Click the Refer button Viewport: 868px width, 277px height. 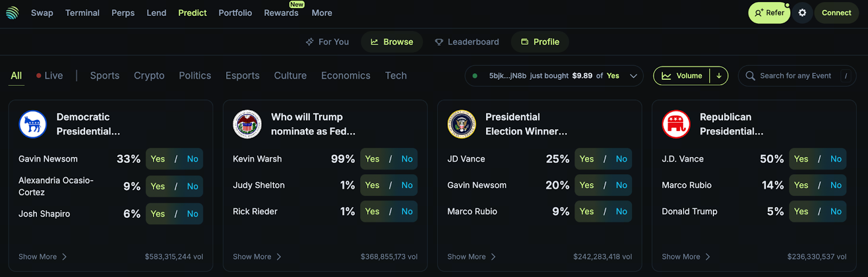click(x=769, y=12)
